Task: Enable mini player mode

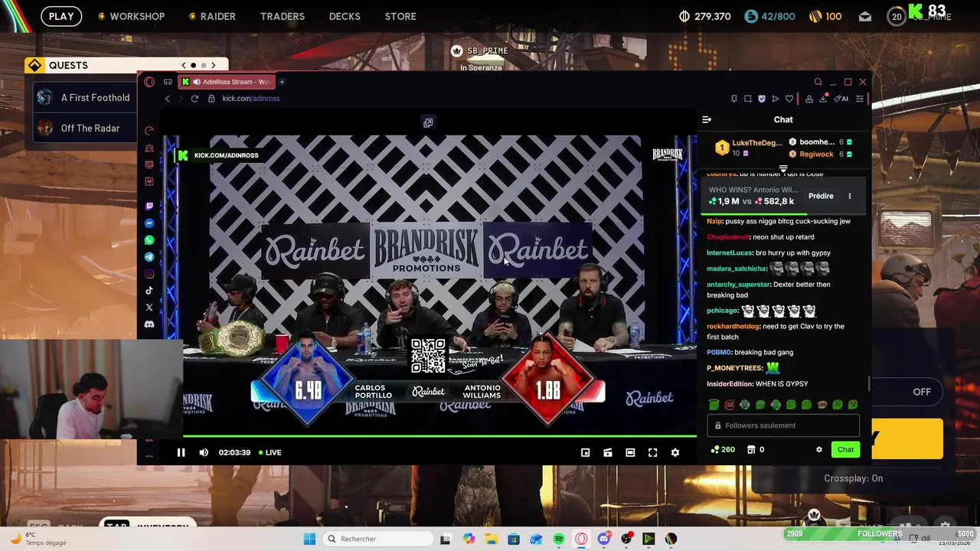Action: pos(585,452)
